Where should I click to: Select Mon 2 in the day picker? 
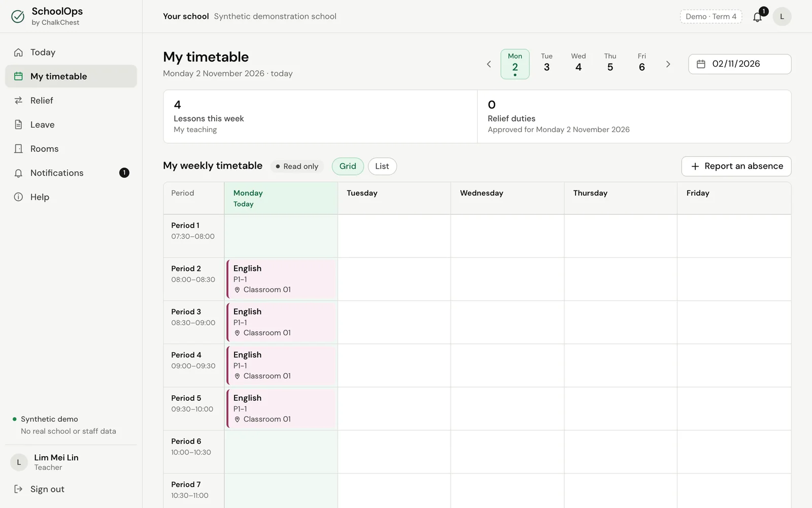515,64
